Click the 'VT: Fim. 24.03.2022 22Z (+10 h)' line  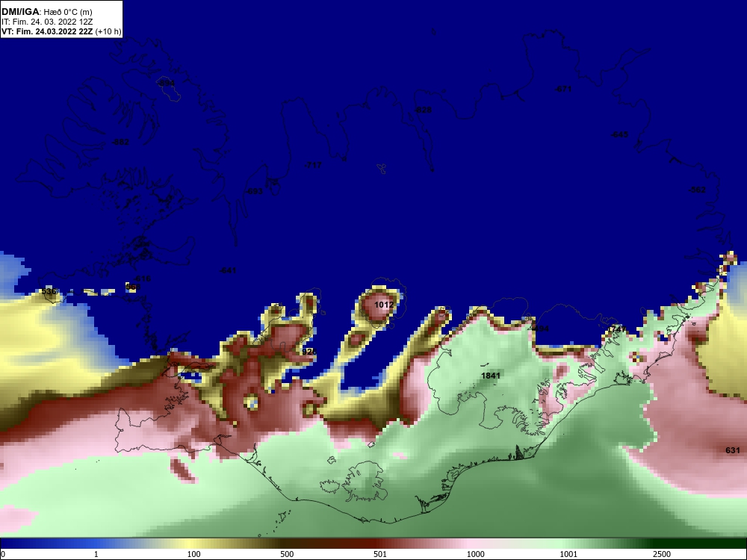click(61, 32)
